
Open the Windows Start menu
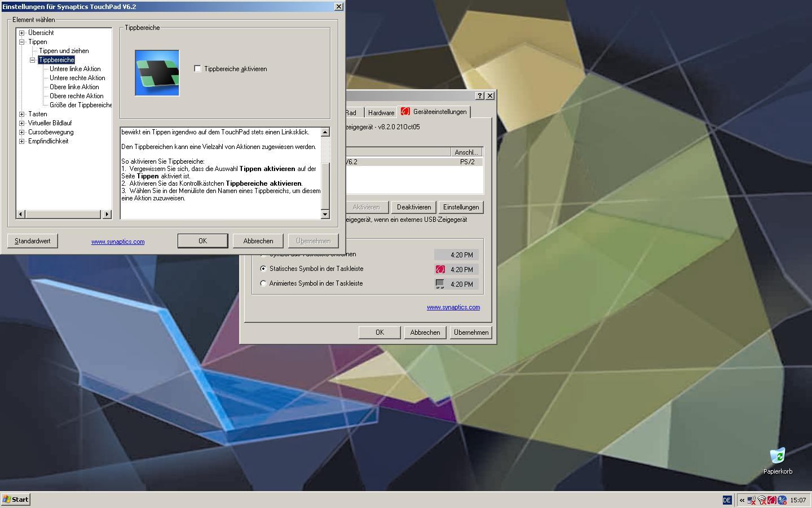15,500
